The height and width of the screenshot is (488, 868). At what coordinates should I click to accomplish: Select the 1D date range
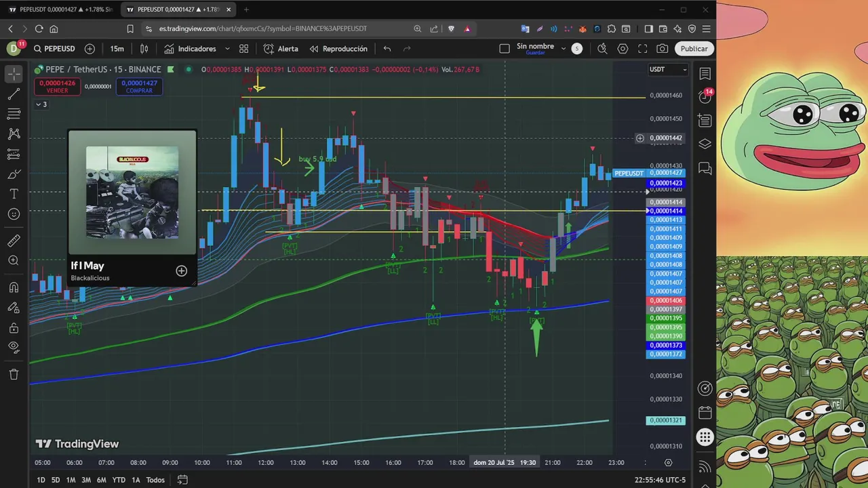tap(41, 480)
